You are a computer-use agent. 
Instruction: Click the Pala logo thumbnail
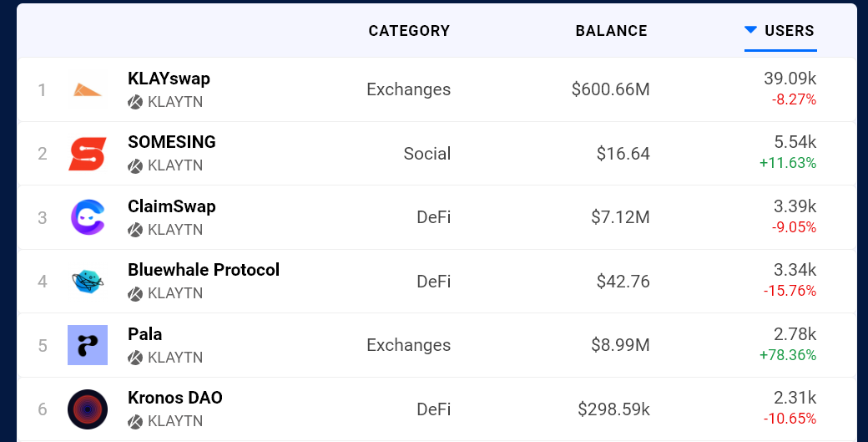(x=88, y=345)
